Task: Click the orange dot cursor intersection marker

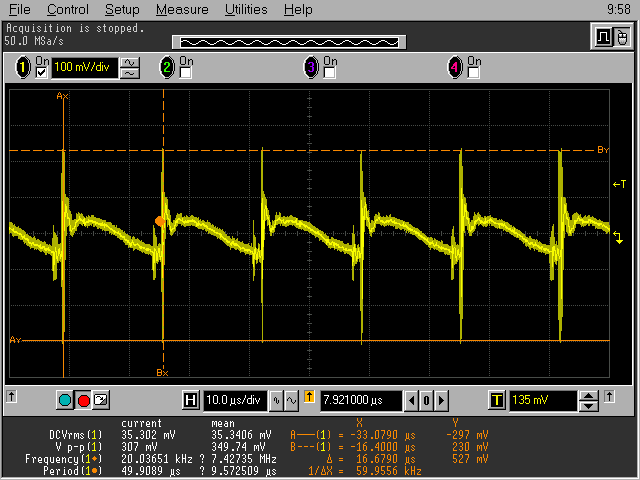Action: [x=160, y=221]
